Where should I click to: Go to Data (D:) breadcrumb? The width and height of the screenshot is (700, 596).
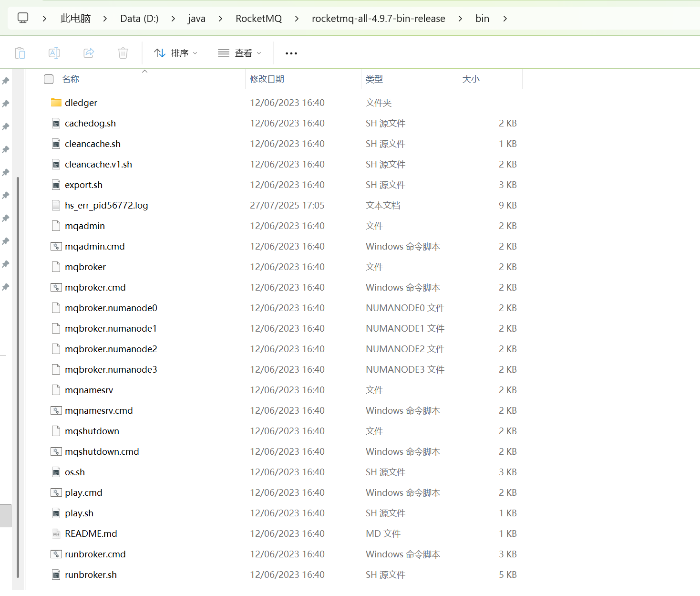pyautogui.click(x=139, y=19)
